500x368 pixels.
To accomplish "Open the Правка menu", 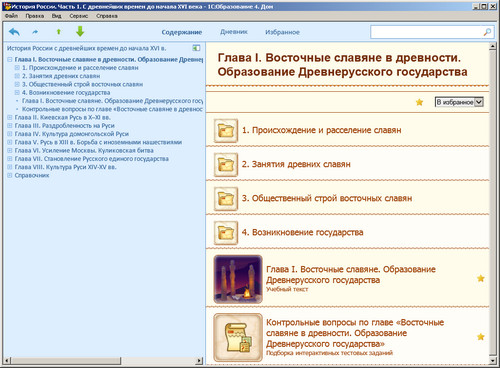I will click(x=35, y=16).
